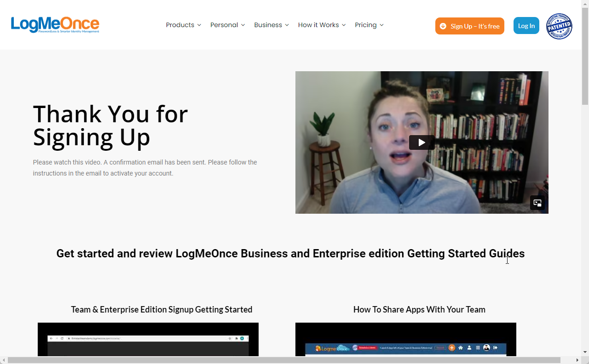Click the Log In button

pos(526,26)
